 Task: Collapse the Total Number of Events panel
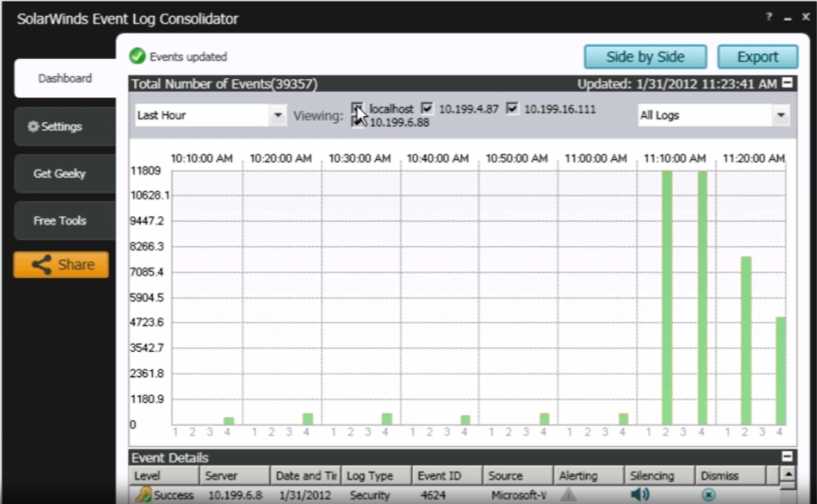[x=787, y=83]
